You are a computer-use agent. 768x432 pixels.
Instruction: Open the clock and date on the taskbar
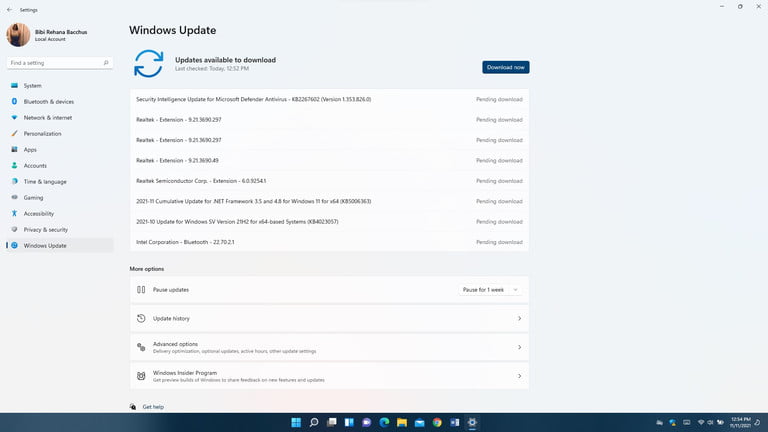pyautogui.click(x=740, y=422)
